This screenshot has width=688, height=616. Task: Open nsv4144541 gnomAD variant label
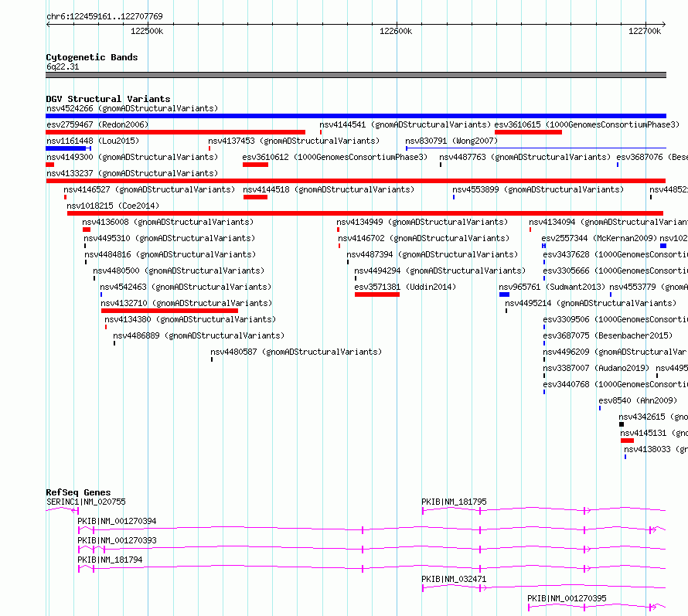click(405, 124)
